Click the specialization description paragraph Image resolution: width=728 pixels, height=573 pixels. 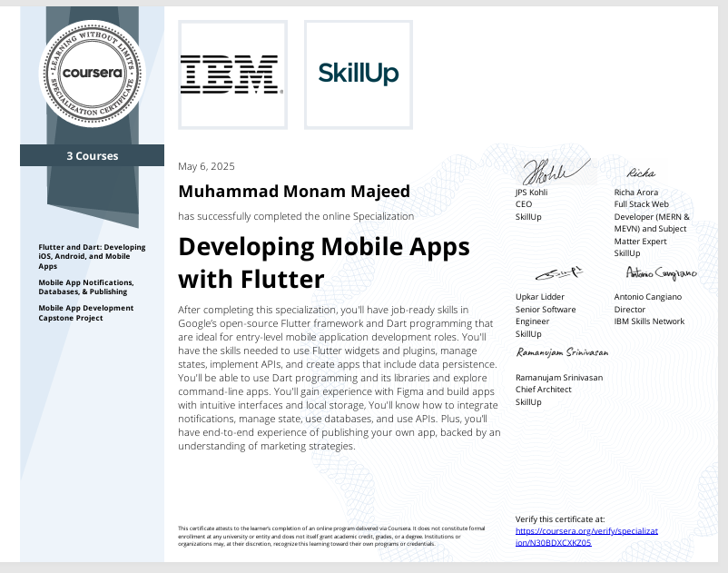pyautogui.click(x=339, y=378)
